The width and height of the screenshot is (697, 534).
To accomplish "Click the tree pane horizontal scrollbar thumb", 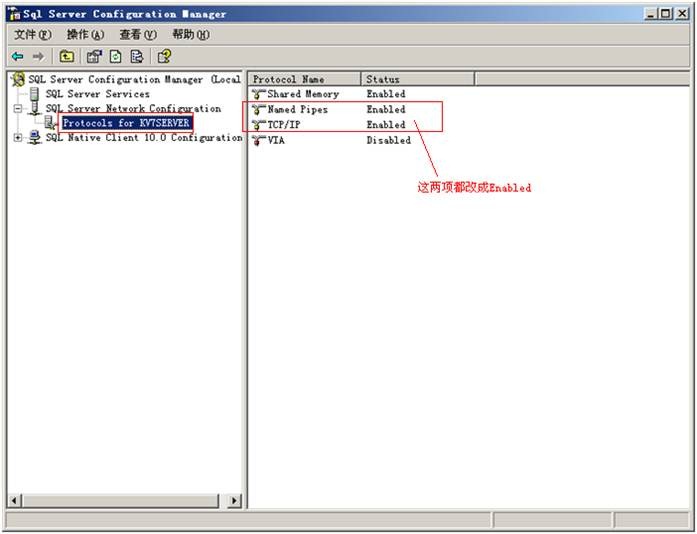I will [x=120, y=501].
